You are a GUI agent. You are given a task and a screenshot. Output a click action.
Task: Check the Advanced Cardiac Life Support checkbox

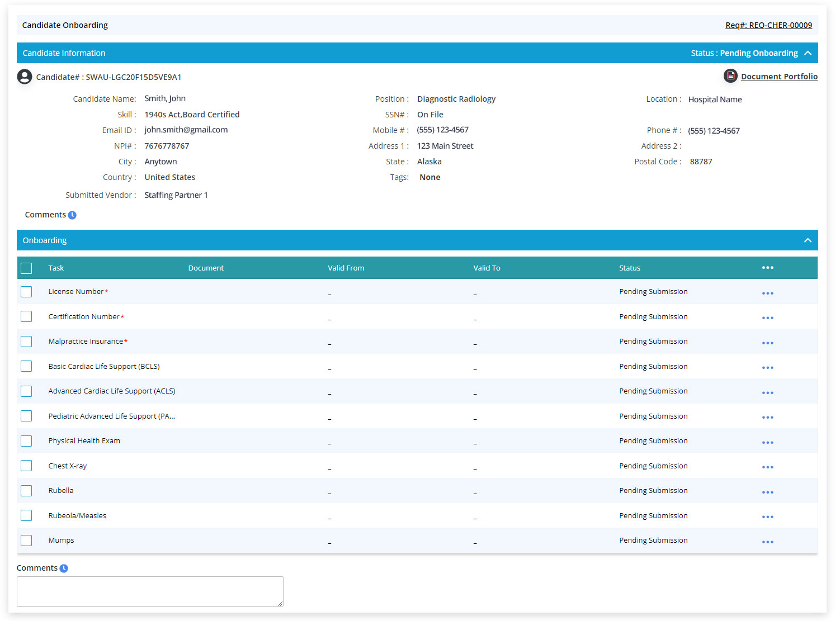pyautogui.click(x=26, y=391)
